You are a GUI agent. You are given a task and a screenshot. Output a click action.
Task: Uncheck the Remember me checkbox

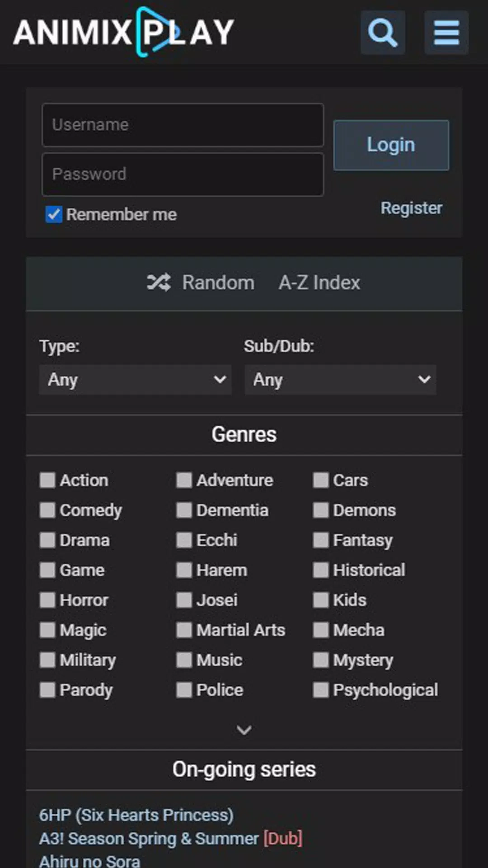point(54,214)
